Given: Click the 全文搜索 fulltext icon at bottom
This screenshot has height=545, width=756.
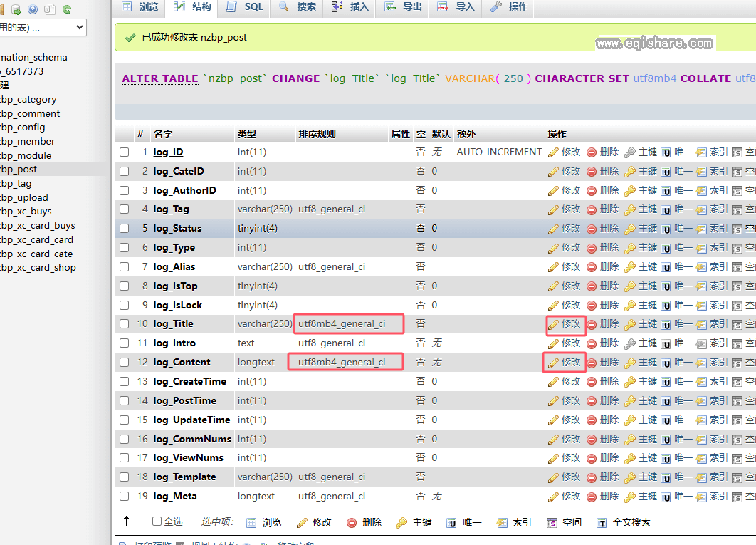Looking at the screenshot, I should coord(623,522).
